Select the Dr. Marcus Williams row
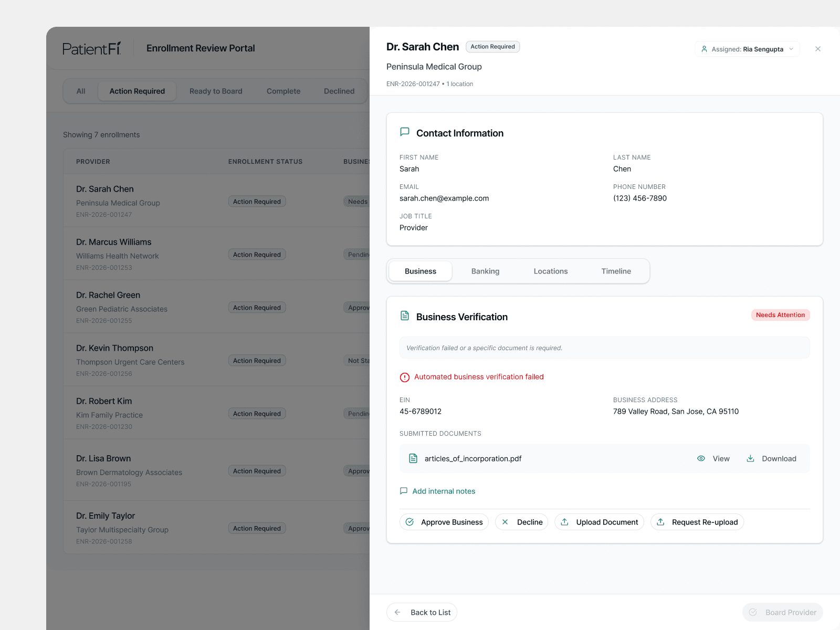The height and width of the screenshot is (630, 840). tap(216, 254)
